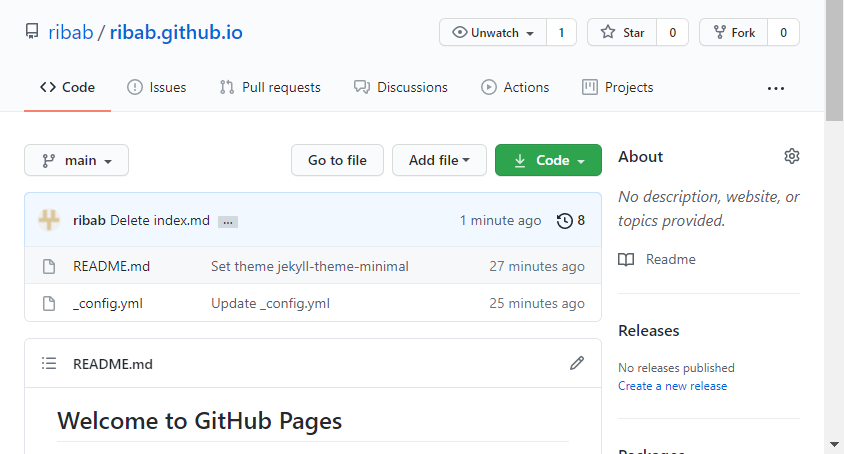Open the green Code download dropdown
This screenshot has width=844, height=454.
[x=548, y=160]
